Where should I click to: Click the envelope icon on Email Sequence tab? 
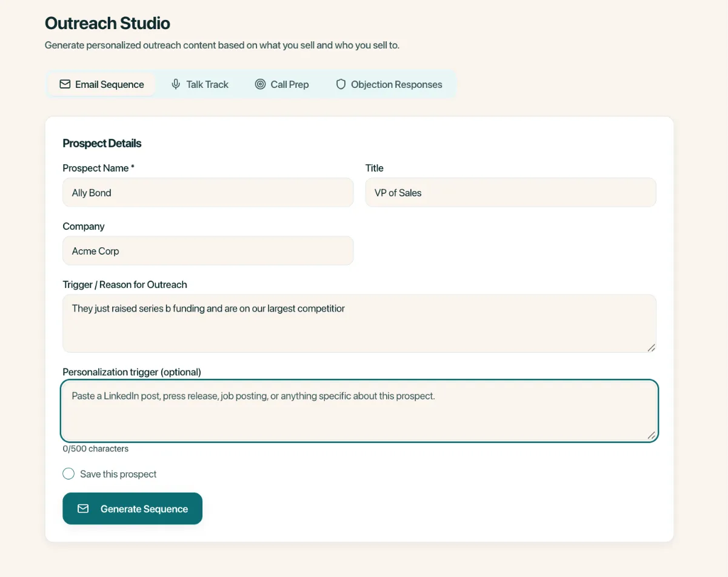click(x=65, y=84)
